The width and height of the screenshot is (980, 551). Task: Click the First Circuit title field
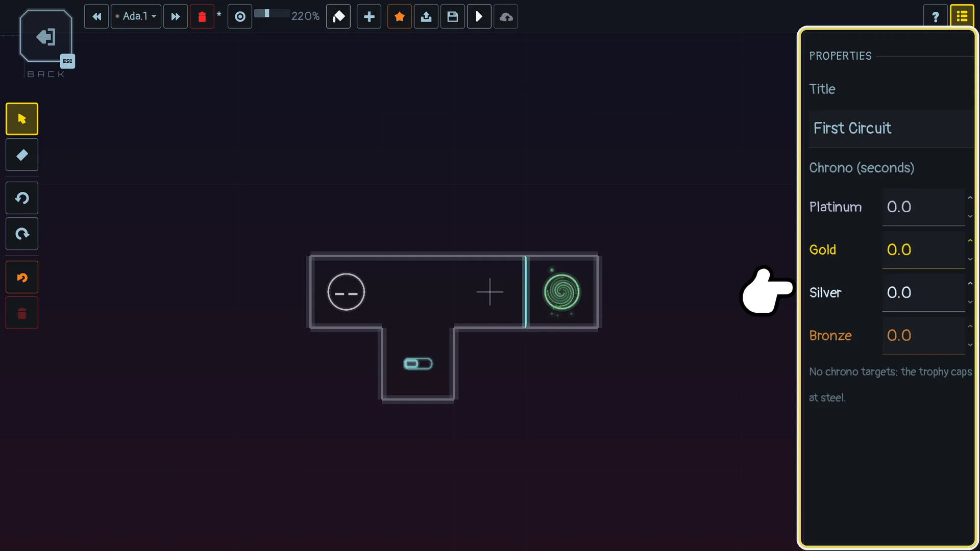coord(891,128)
